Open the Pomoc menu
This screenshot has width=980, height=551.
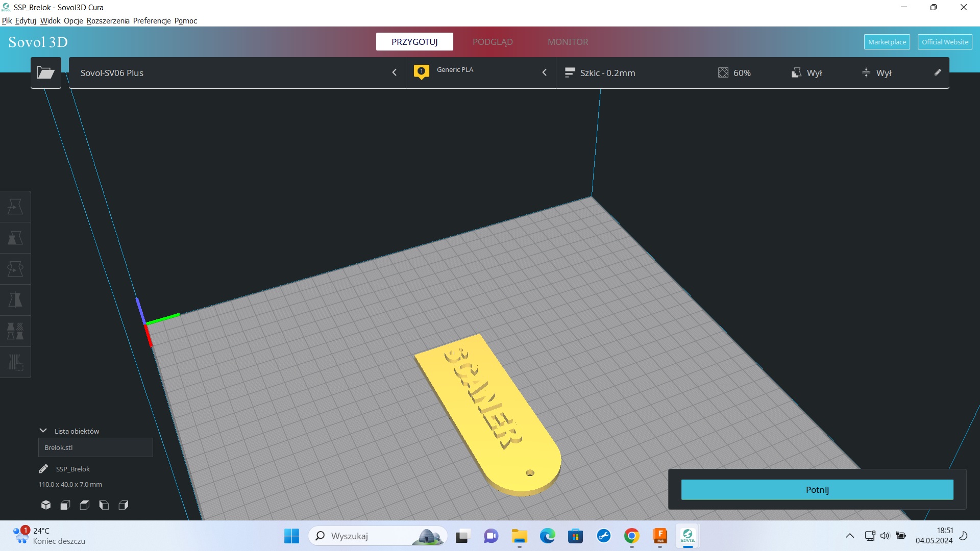tap(186, 21)
